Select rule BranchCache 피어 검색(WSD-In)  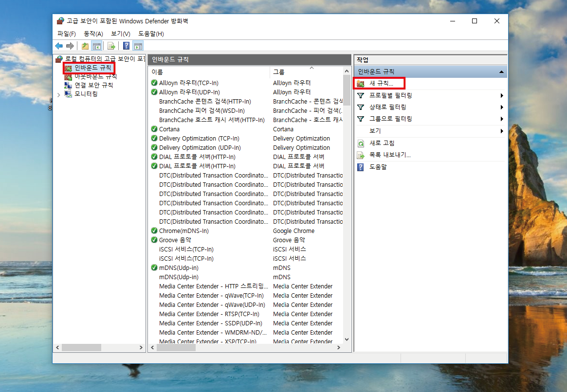[202, 111]
